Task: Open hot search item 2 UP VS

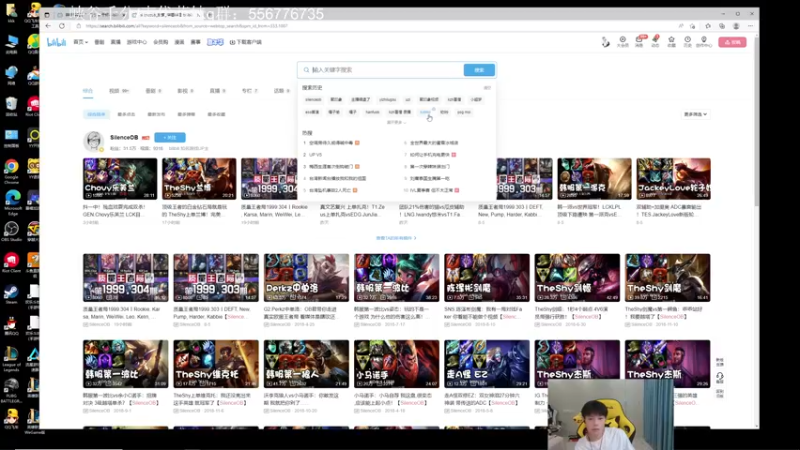Action: pyautogui.click(x=313, y=155)
